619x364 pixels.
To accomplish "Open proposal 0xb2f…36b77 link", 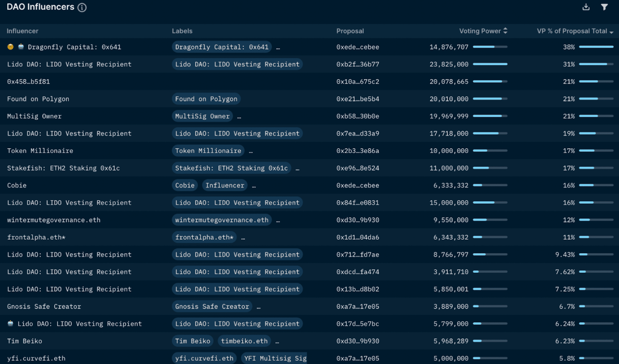I will coord(358,64).
